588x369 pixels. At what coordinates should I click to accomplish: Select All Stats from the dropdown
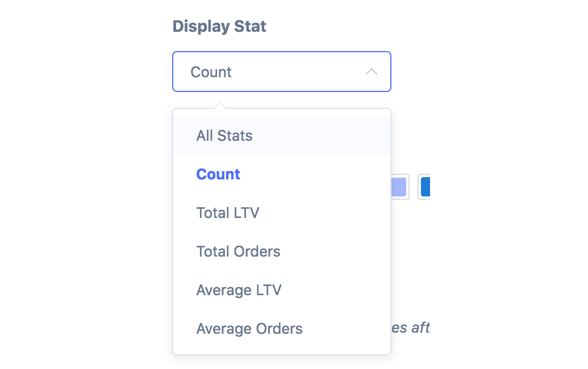[224, 136]
